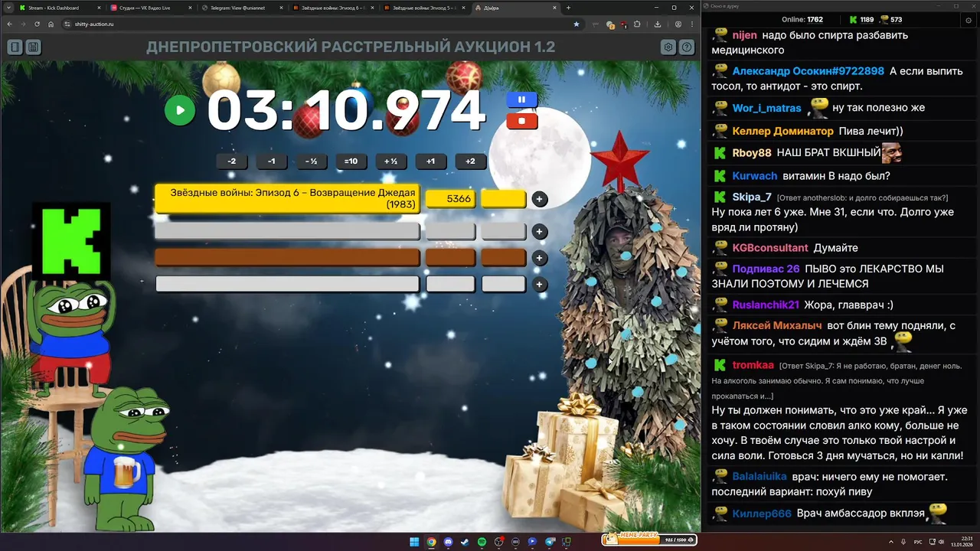Click the +½ timer button
This screenshot has width=980, height=551.
[x=390, y=161]
